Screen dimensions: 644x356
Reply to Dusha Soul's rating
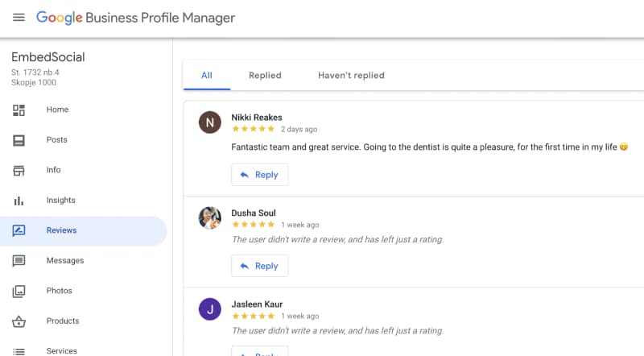pos(259,266)
